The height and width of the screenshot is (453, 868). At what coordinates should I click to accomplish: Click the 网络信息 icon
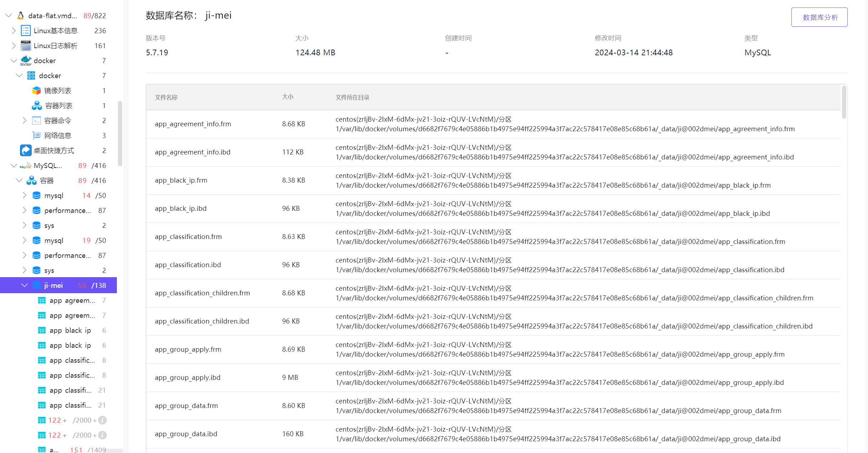click(36, 136)
